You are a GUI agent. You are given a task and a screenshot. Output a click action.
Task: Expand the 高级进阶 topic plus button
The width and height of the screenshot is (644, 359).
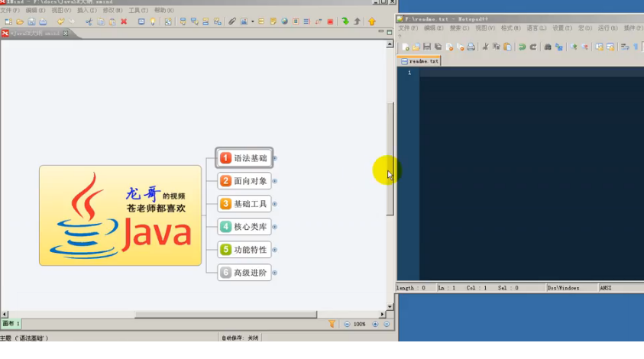[275, 273]
